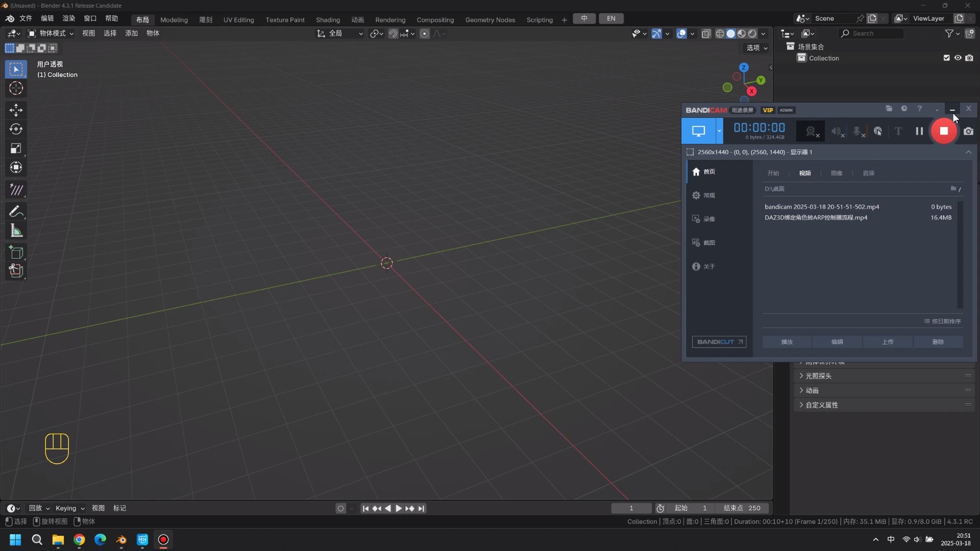
Task: Select the Scale tool
Action: click(x=16, y=148)
